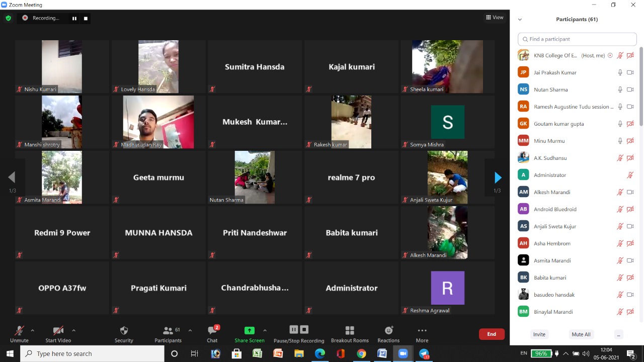The height and width of the screenshot is (362, 644).
Task: Pause the recording from top bar
Action: click(74, 18)
